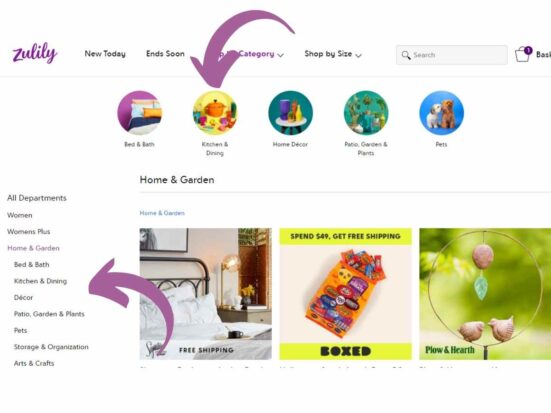Screen dimensions: 551x413
Task: Select Kitchen & Dining in the sidebar
Action: coord(40,281)
